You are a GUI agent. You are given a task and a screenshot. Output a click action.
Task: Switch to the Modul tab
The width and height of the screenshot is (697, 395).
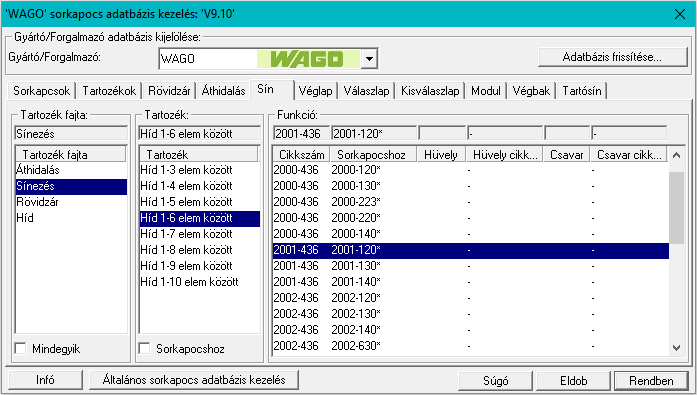485,91
